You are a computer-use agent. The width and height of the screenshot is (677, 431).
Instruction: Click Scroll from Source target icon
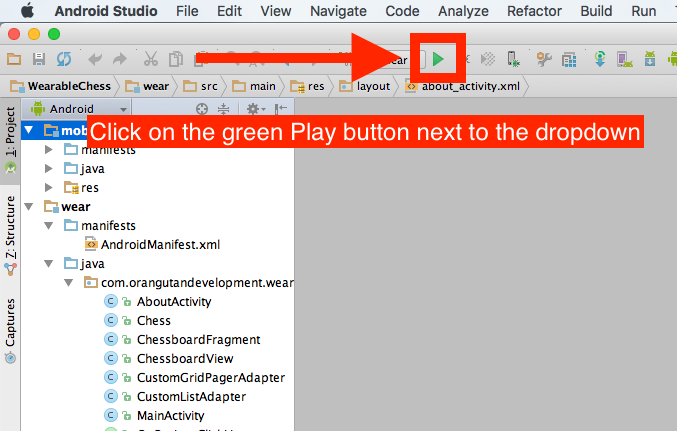pos(202,109)
